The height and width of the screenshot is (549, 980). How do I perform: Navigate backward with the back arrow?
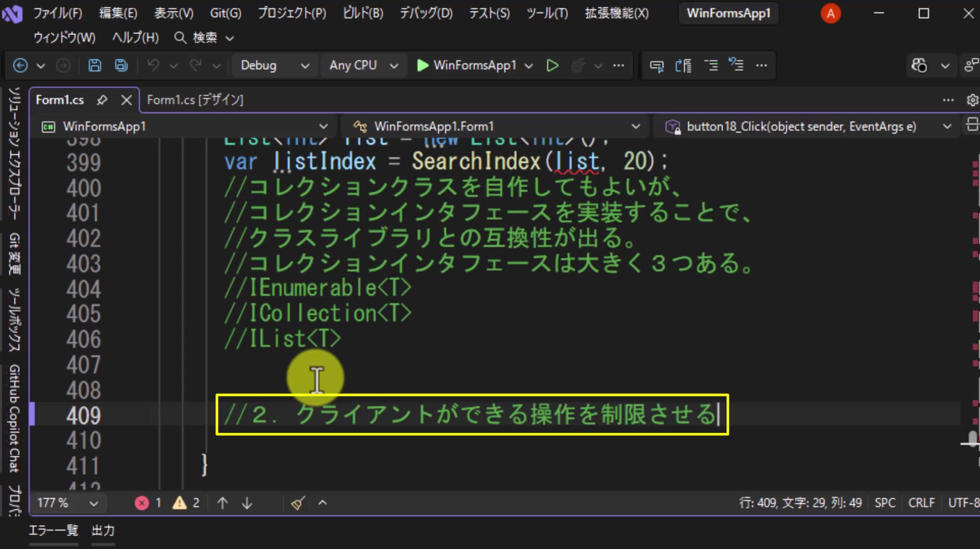[20, 65]
